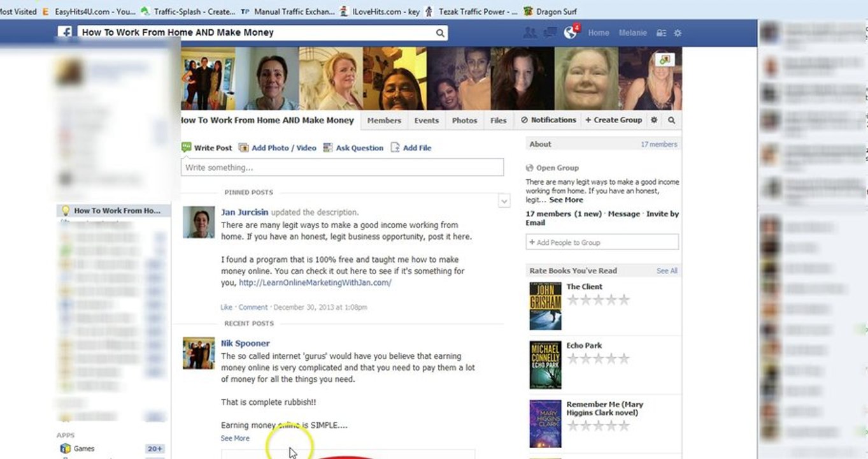868x459 pixels.
Task: Click the group search magnifier icon
Action: pos(671,120)
